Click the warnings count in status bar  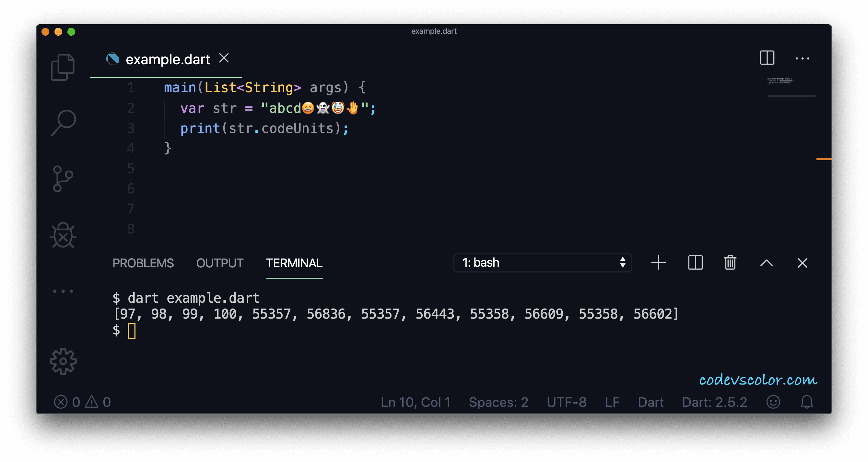coord(98,402)
